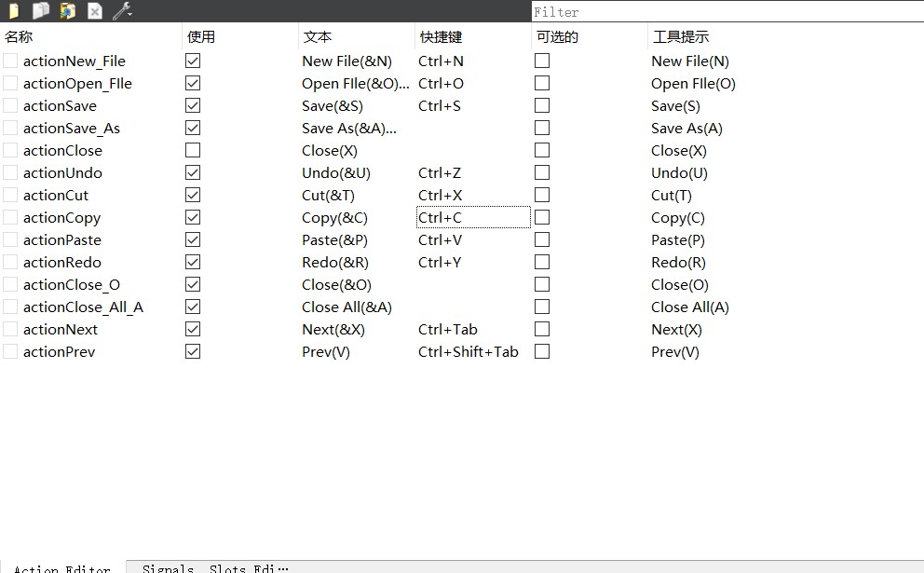Select the actionClose_All_A row name
Viewport: 924px width, 573px height.
(x=83, y=307)
